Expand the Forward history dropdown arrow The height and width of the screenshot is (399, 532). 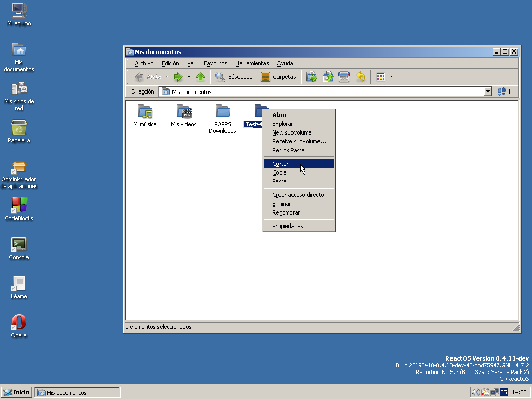tap(189, 77)
